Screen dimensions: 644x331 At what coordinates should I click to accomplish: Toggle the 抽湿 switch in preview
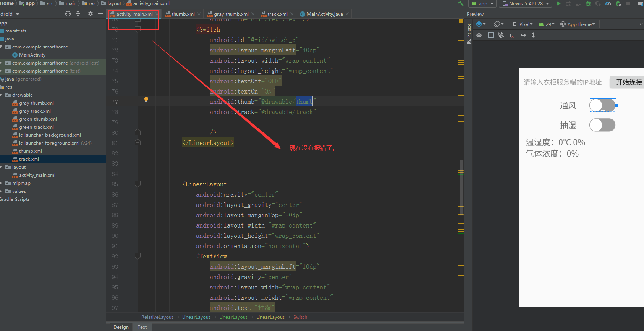[602, 125]
